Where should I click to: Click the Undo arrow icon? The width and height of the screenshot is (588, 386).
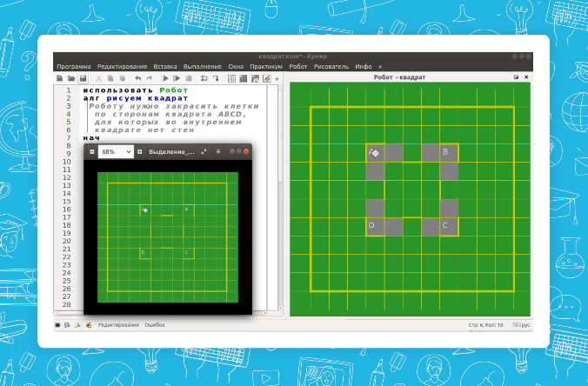click(x=137, y=78)
